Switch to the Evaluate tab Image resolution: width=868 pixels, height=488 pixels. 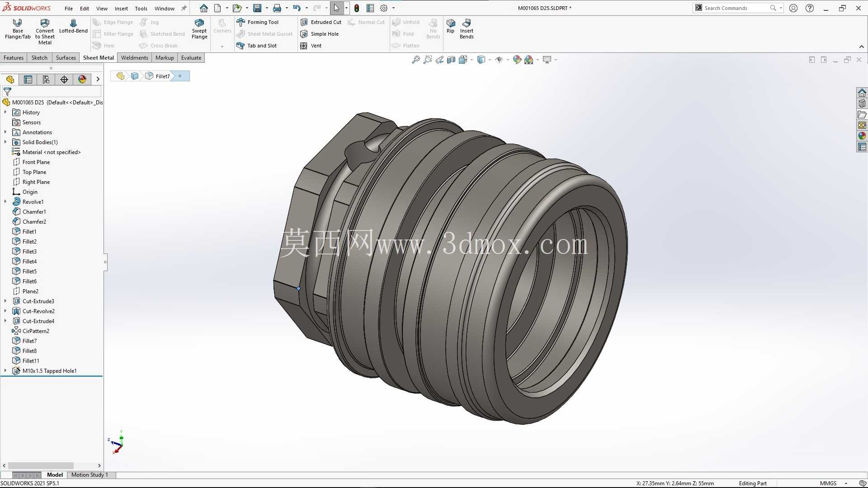191,58
